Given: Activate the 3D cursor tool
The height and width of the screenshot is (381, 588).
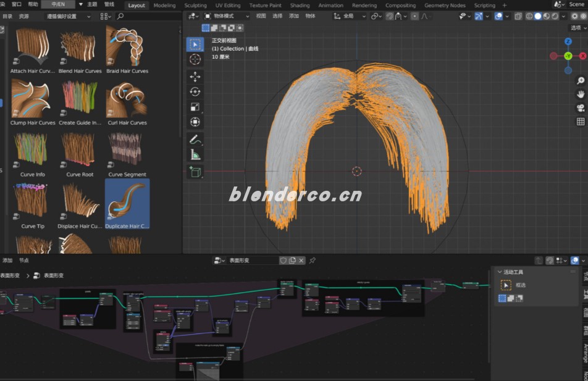Looking at the screenshot, I should (x=195, y=59).
